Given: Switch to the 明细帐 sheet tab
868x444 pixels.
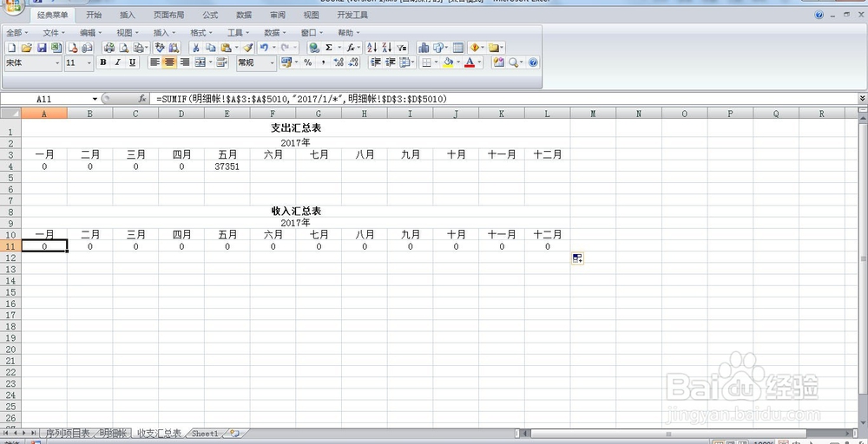Looking at the screenshot, I should 114,433.
